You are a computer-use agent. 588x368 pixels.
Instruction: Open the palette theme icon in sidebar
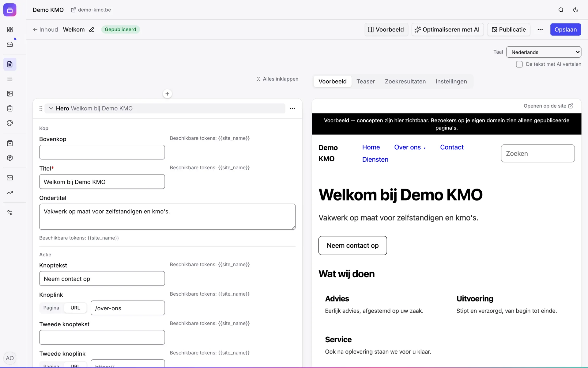[10, 123]
